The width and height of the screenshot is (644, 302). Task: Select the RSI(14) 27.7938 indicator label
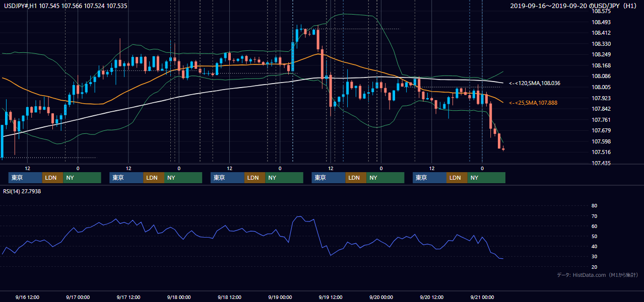tap(22, 191)
